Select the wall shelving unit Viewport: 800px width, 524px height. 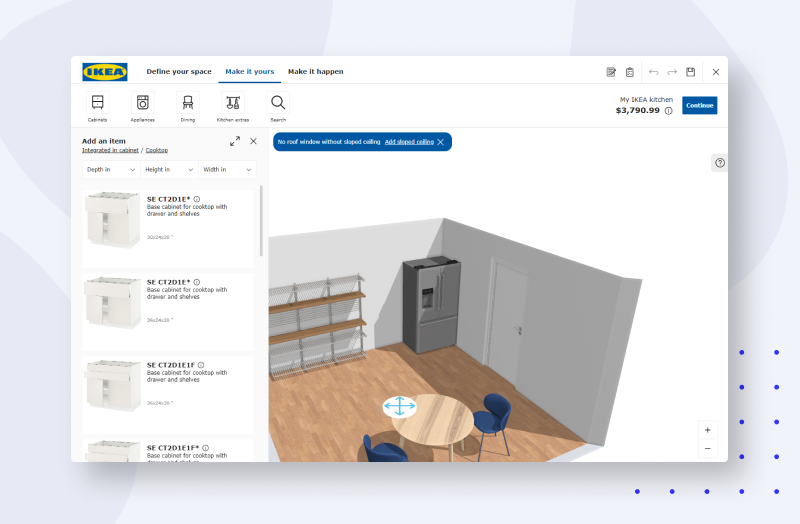pos(317,327)
